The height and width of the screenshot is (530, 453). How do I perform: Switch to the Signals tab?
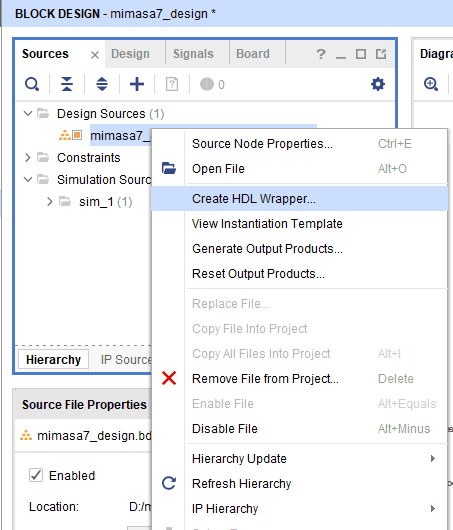pos(193,54)
